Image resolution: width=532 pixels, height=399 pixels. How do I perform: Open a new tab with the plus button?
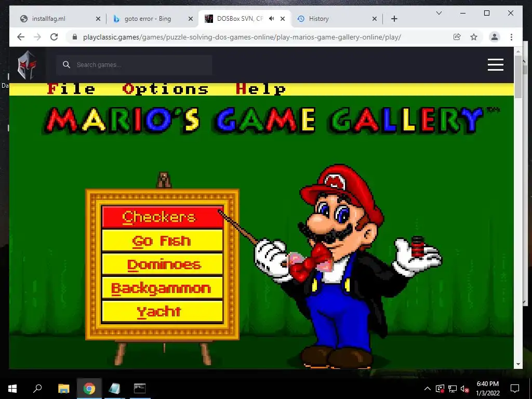pos(394,19)
